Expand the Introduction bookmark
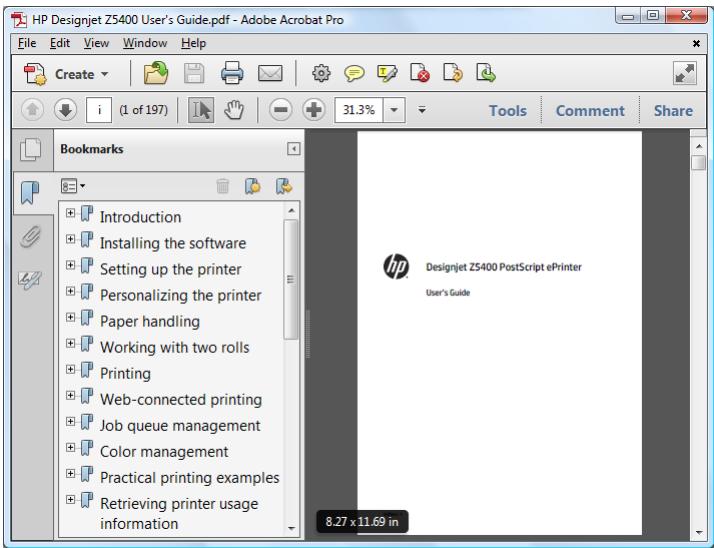 [x=70, y=213]
